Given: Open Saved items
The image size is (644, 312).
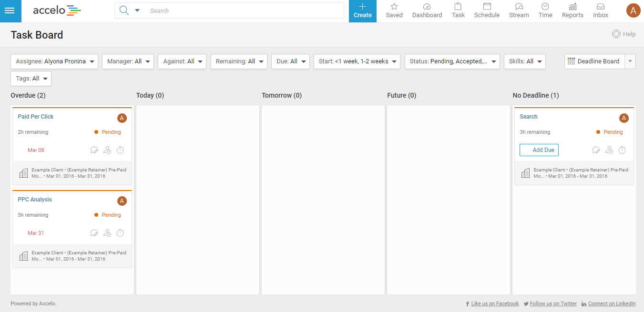Looking at the screenshot, I should coord(394,11).
